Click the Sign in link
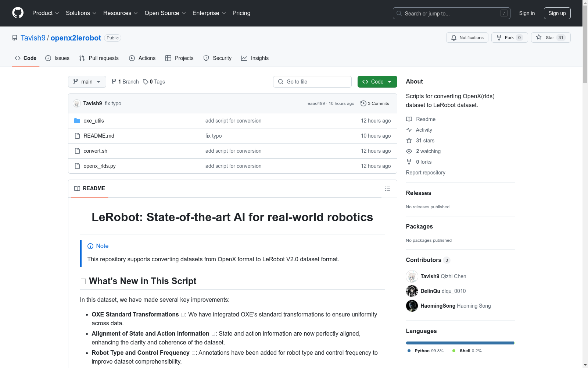The width and height of the screenshot is (588, 368). point(527,13)
